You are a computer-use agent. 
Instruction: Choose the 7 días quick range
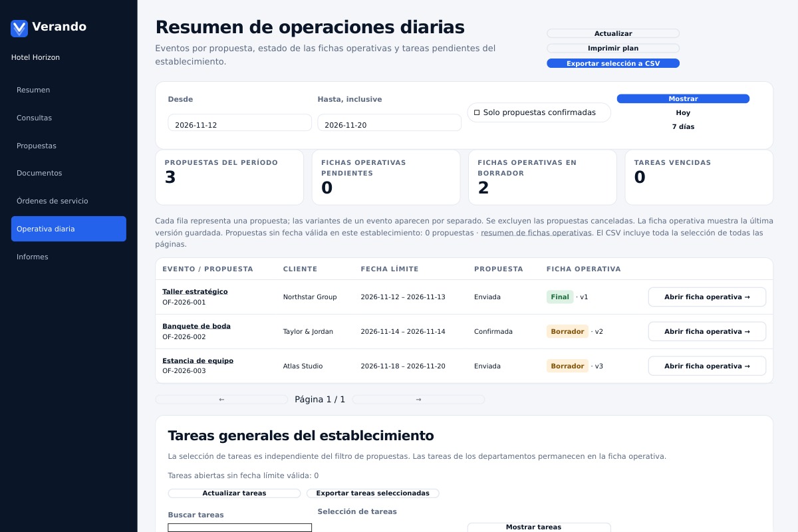click(x=683, y=126)
